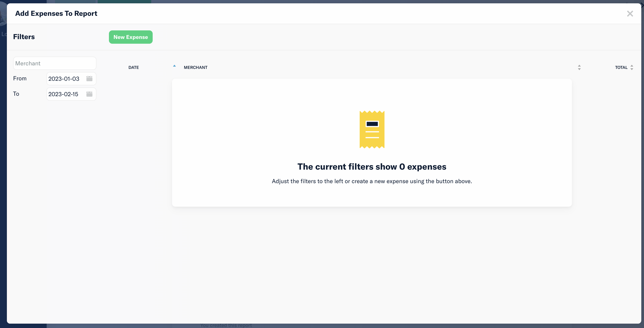The image size is (644, 328).
Task: Click the 'Adjust the filters' hint text
Action: point(372,181)
